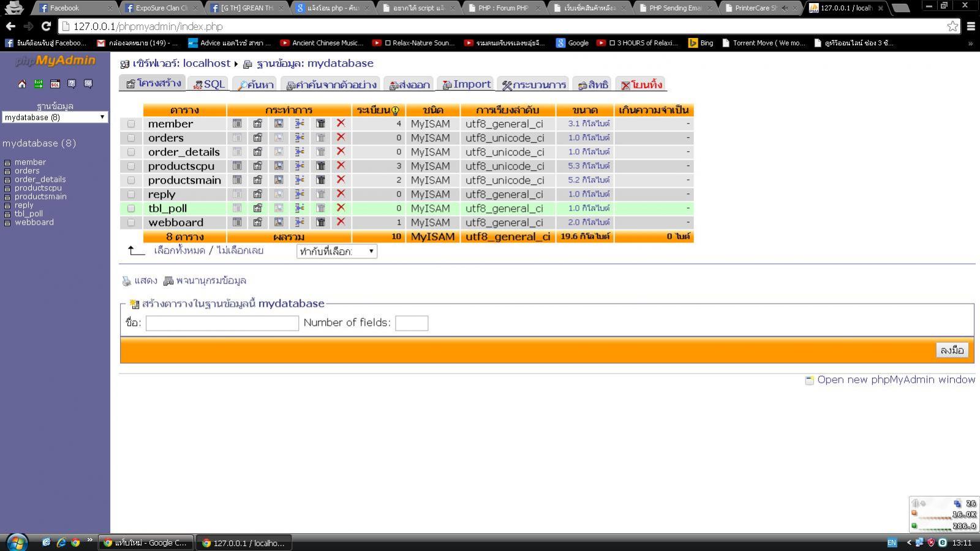Check the member table checkbox
The image size is (980, 551).
click(131, 124)
